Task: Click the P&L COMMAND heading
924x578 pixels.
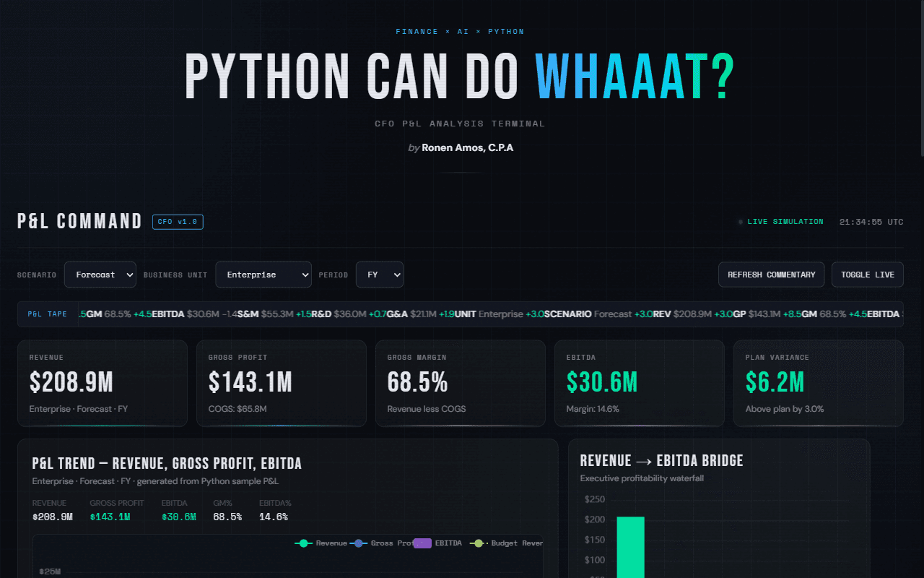Action: click(80, 221)
